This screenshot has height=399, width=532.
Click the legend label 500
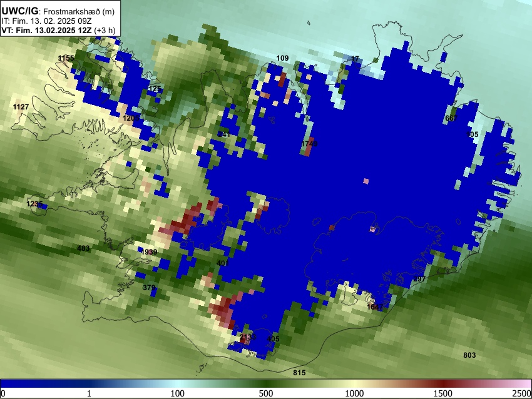(266, 393)
